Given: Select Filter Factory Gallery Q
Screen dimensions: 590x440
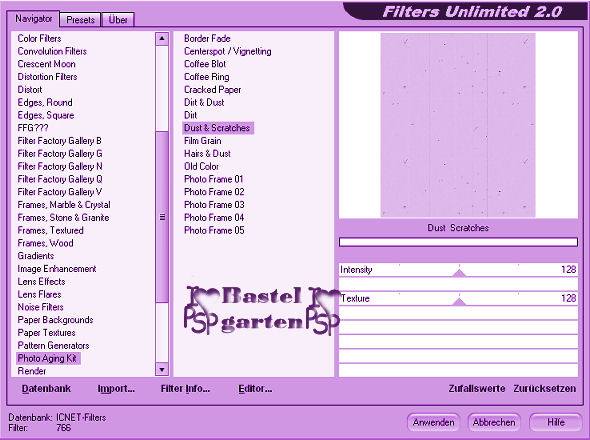Looking at the screenshot, I should tap(60, 179).
